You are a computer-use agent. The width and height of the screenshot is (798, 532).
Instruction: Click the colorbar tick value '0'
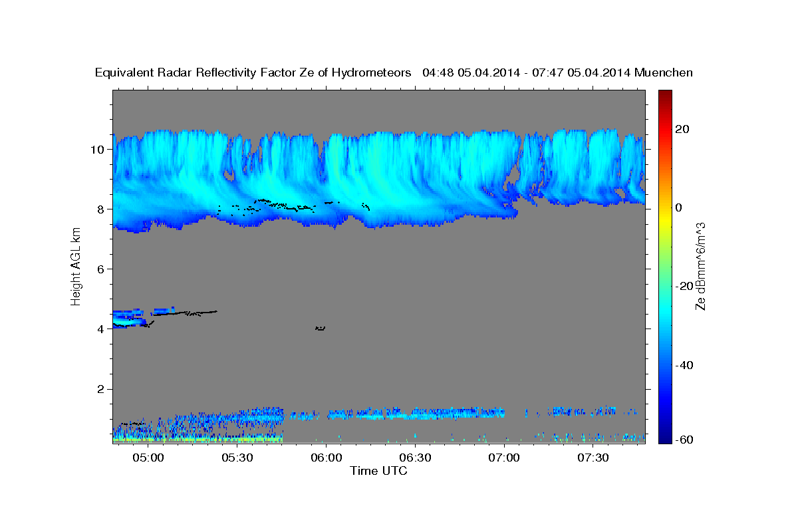[x=679, y=207]
